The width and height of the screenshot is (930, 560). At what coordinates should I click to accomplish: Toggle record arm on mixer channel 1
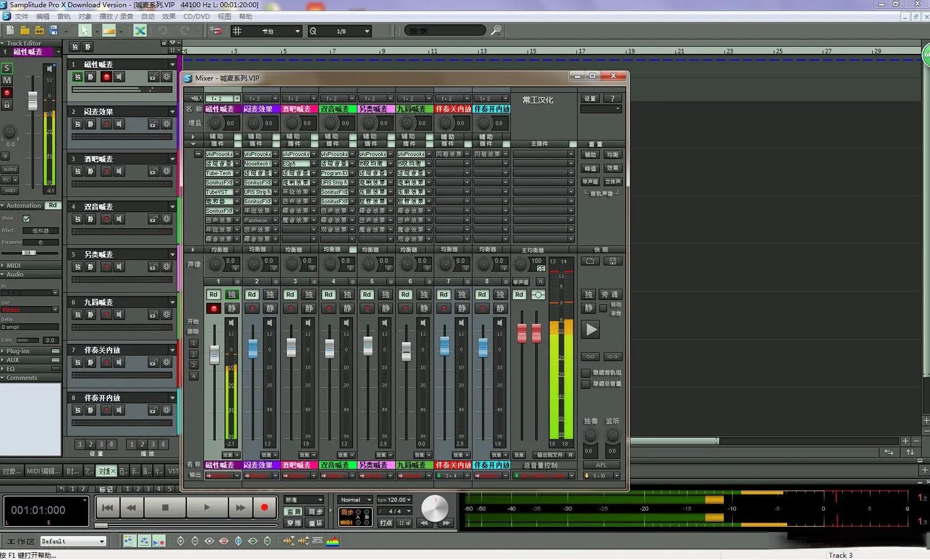coord(213,308)
